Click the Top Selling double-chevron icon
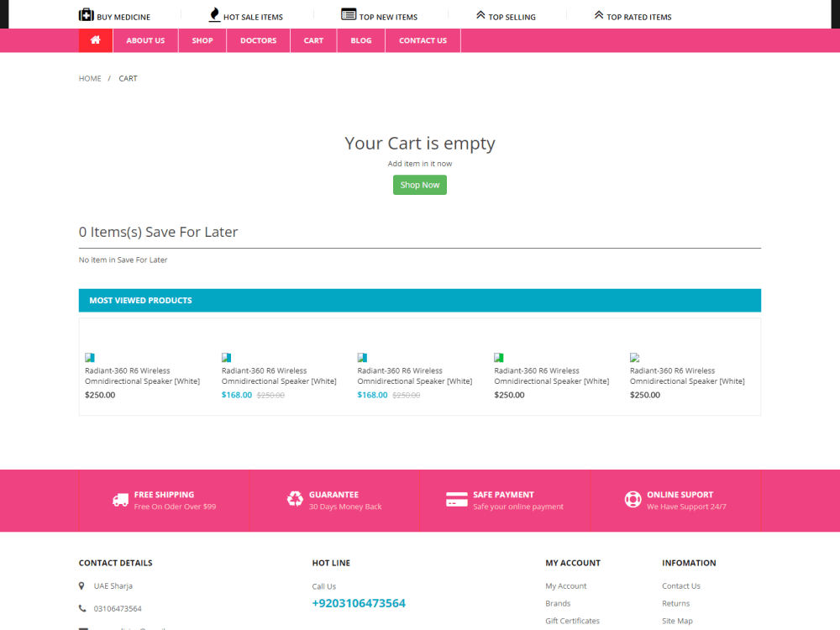 (480, 15)
